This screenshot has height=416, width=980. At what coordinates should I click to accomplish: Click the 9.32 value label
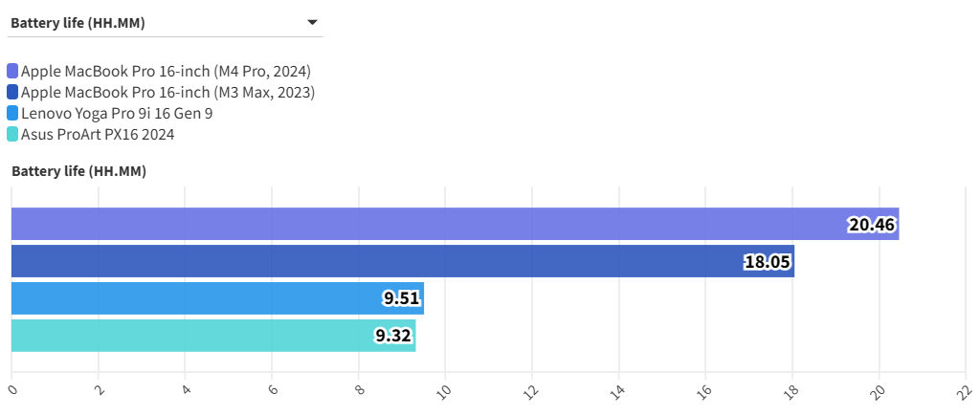coord(394,336)
